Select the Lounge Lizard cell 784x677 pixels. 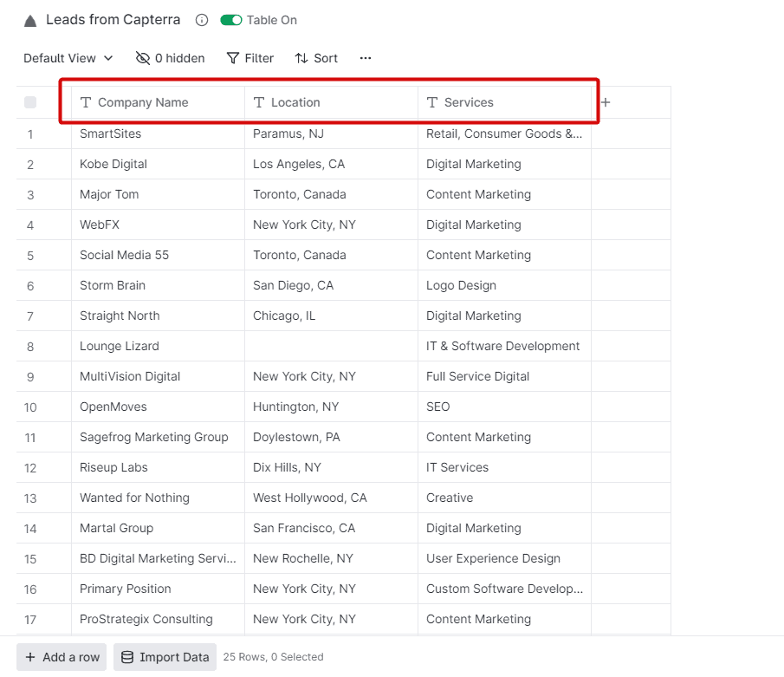tap(158, 346)
